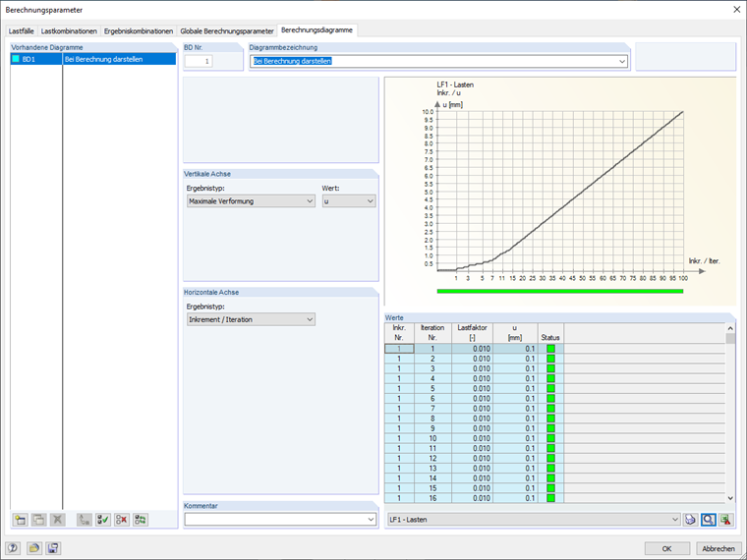747x560 pixels.
Task: Confirm with the OK button
Action: 667,548
